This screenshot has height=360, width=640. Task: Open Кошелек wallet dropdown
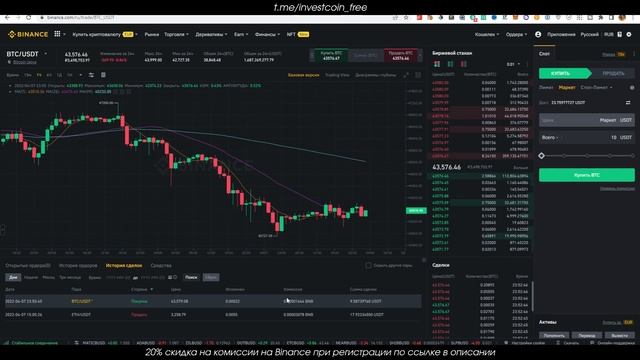[487, 34]
